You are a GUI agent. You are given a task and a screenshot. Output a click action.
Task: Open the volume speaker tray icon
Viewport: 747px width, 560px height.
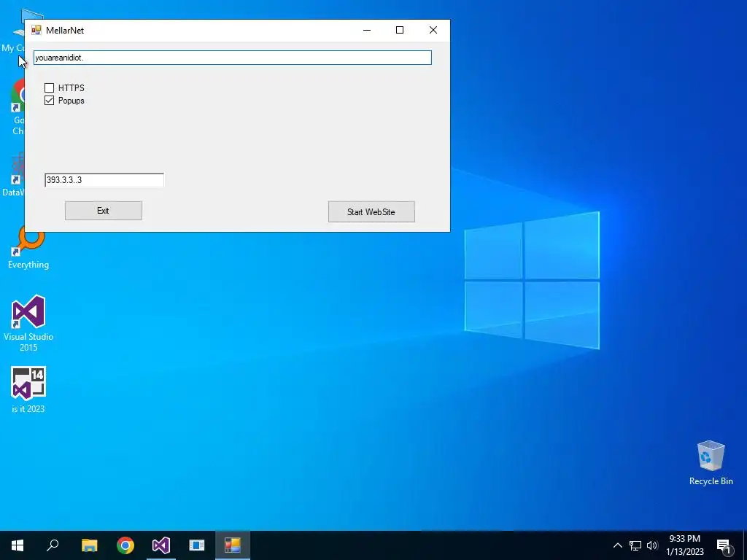[652, 545]
